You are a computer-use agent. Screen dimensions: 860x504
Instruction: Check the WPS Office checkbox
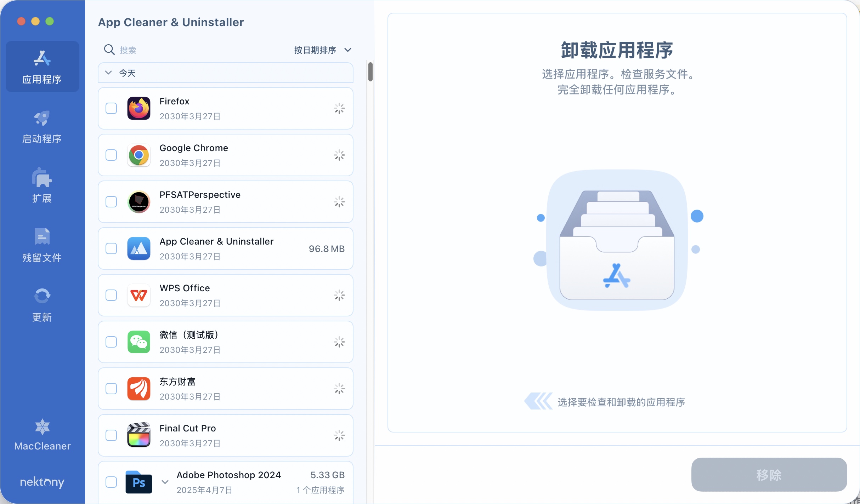(x=111, y=295)
